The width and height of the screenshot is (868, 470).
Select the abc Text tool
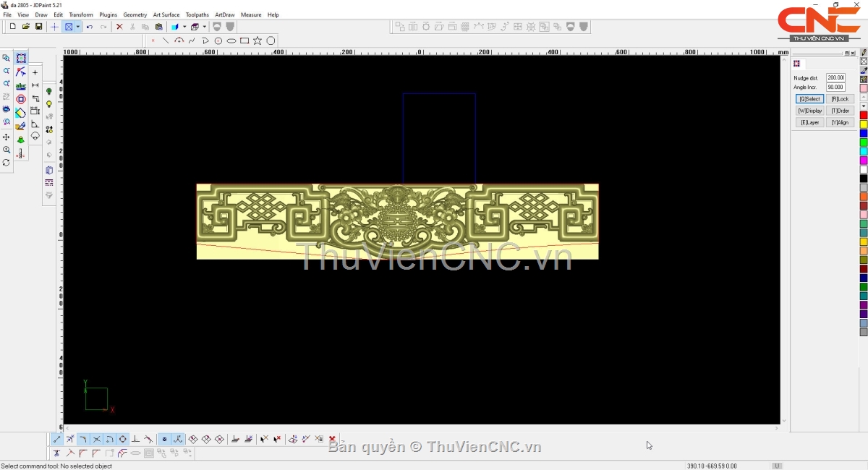coord(21,86)
